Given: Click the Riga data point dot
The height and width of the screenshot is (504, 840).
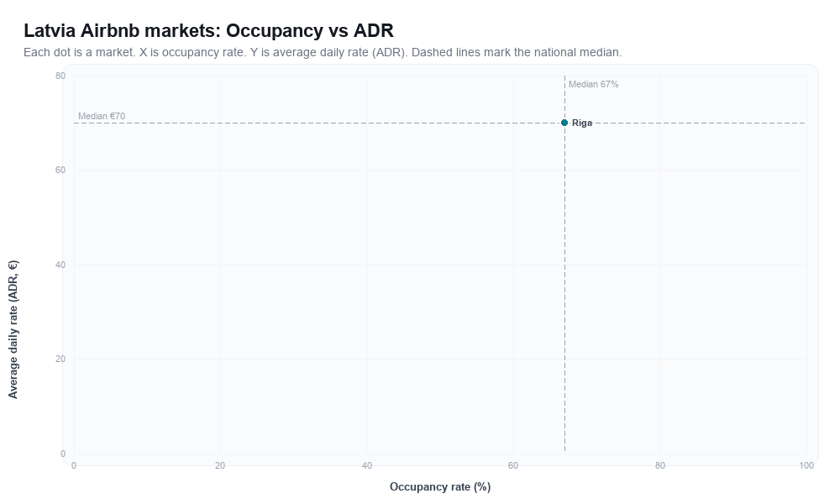Looking at the screenshot, I should (564, 123).
